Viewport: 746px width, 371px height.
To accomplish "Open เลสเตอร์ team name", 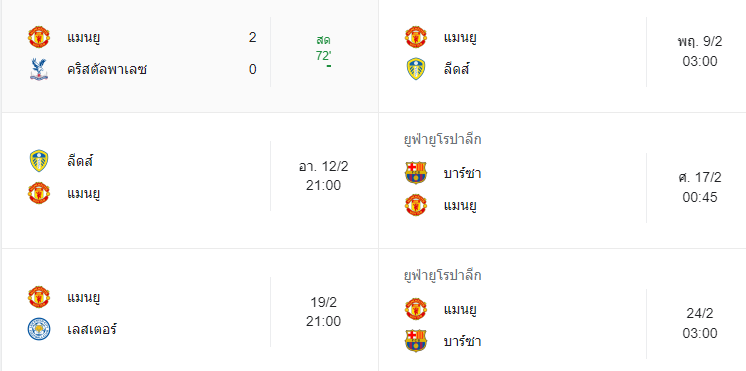I will coord(92,329).
